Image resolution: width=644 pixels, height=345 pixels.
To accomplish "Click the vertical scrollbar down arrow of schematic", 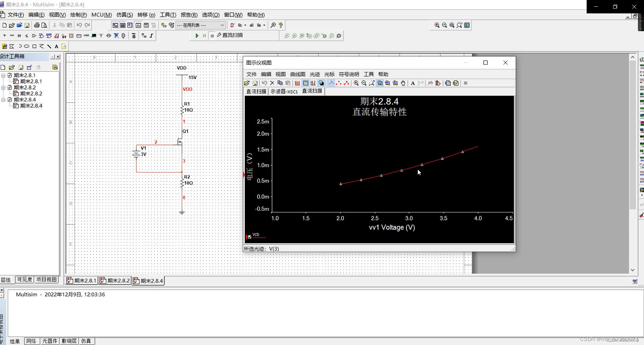I will point(633,270).
